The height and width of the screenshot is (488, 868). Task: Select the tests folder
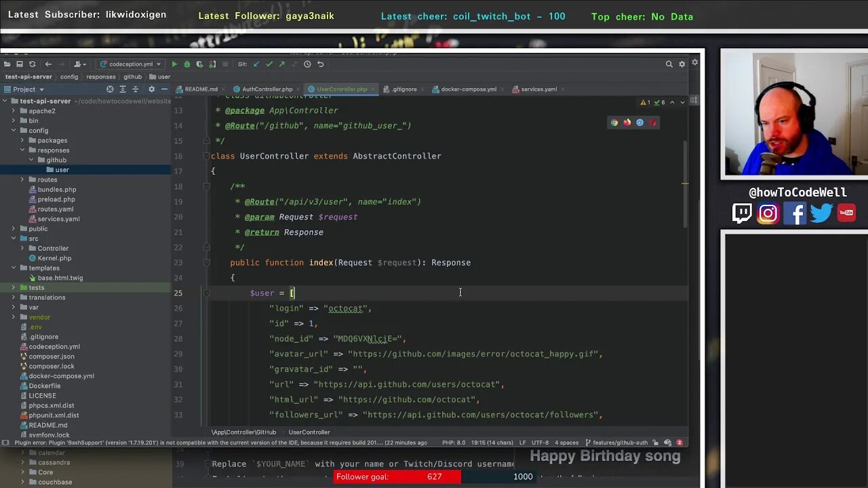point(37,287)
